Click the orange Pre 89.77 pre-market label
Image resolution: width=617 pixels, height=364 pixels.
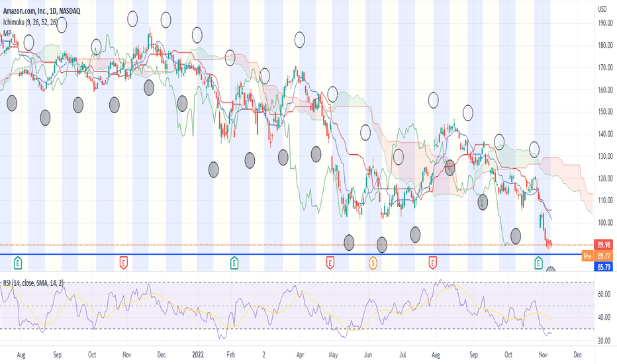[598, 255]
